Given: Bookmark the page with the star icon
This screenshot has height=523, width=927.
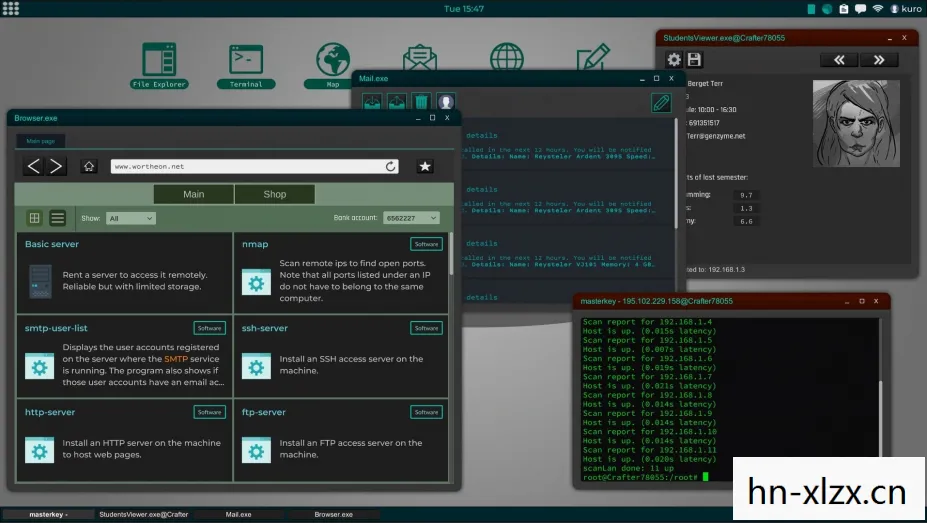Looking at the screenshot, I should [x=424, y=167].
